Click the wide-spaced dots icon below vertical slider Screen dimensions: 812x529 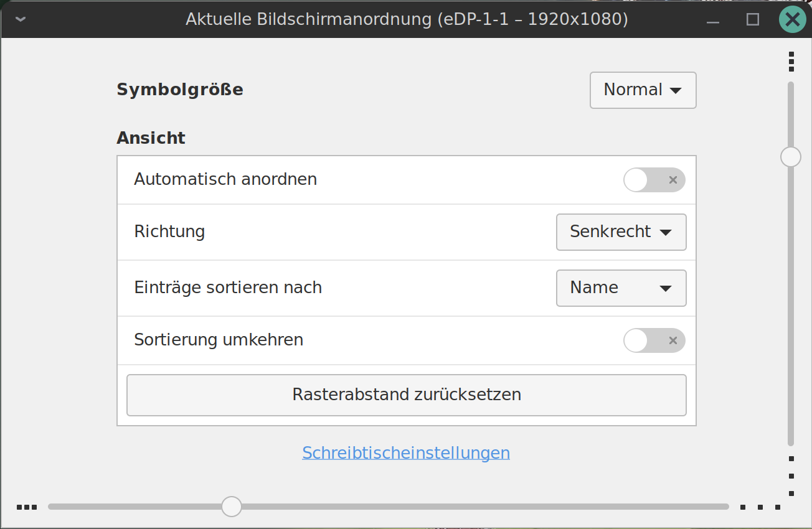pos(791,476)
